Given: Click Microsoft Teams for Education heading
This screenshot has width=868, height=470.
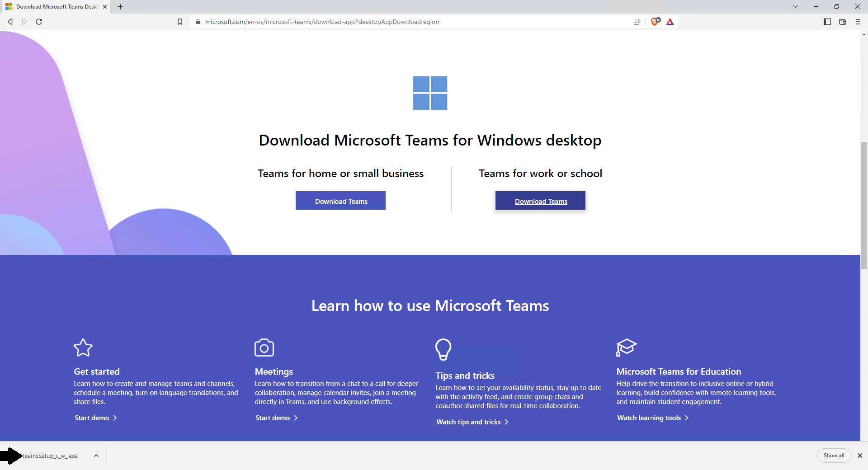Looking at the screenshot, I should click(x=679, y=371).
